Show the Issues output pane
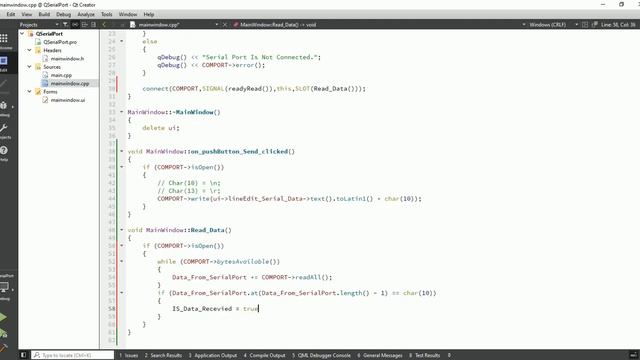This screenshot has width=640, height=360. 129,356
